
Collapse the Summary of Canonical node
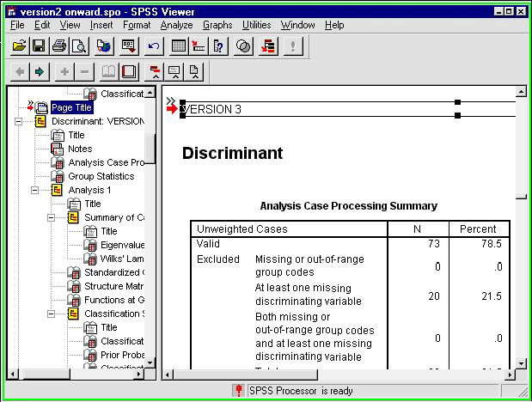tap(51, 217)
